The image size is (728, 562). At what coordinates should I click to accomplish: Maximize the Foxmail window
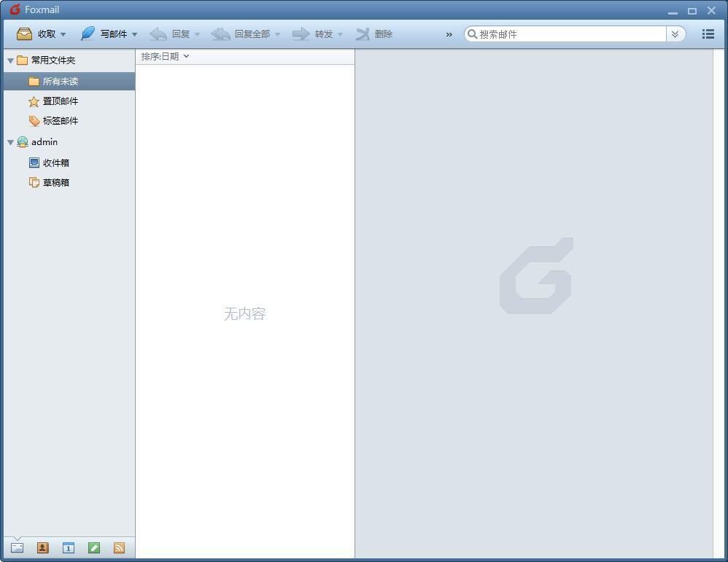pyautogui.click(x=692, y=11)
